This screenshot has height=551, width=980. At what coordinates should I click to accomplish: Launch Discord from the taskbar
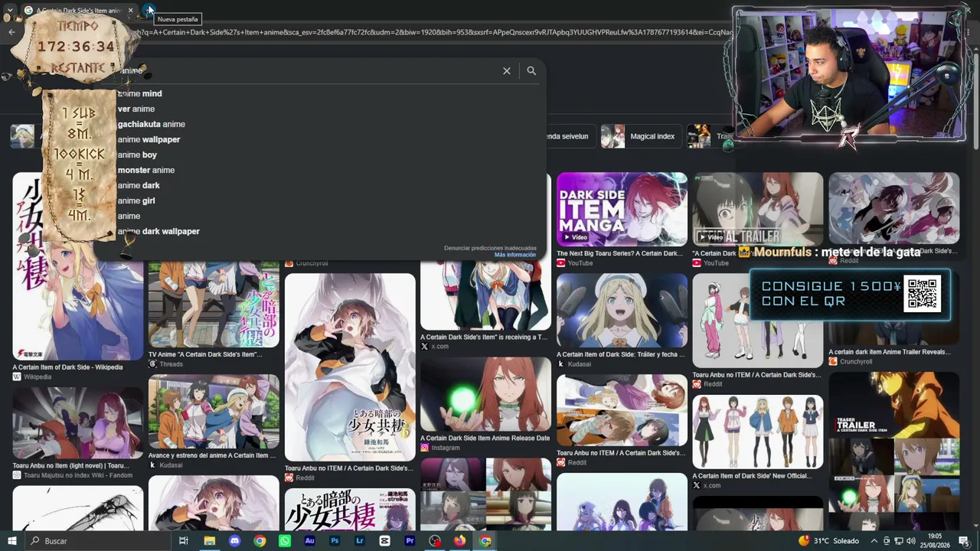coord(234,541)
